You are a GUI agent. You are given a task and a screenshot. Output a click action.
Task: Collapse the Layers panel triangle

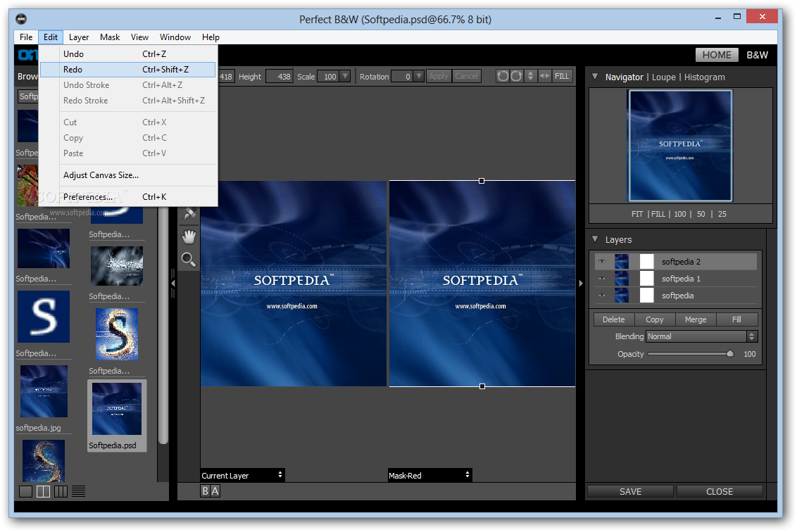pos(595,239)
